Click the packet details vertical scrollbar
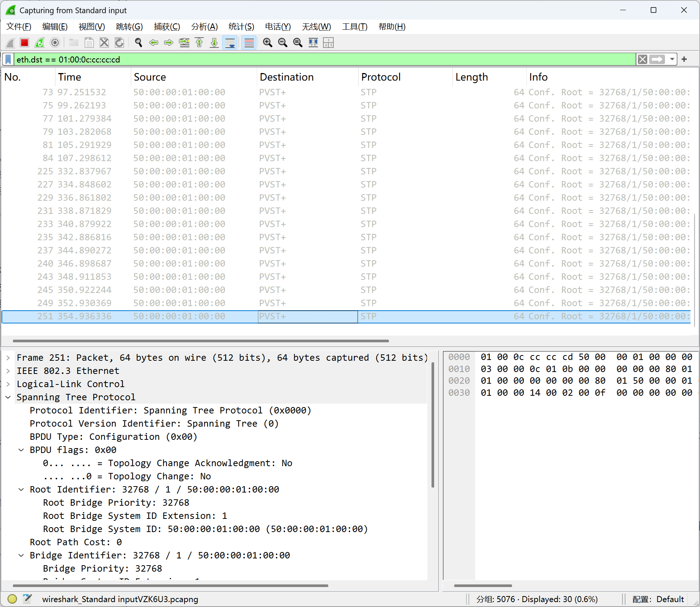Viewport: 700px width, 607px height. point(433,425)
